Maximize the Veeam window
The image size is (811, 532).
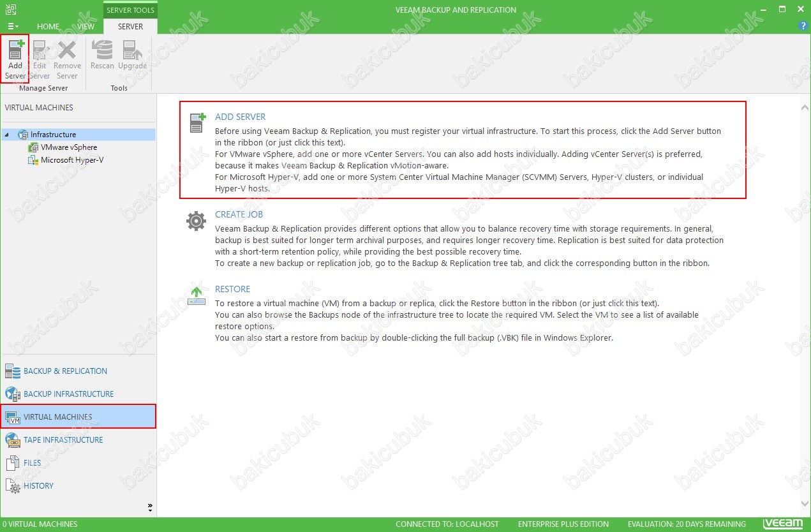tap(782, 9)
